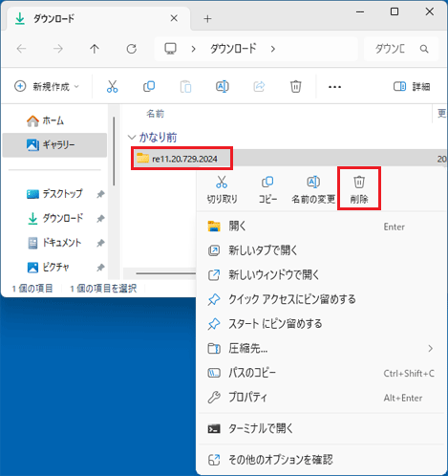Choose 新しいウィンドウで開く from context menu
448x476 pixels.
321,275
